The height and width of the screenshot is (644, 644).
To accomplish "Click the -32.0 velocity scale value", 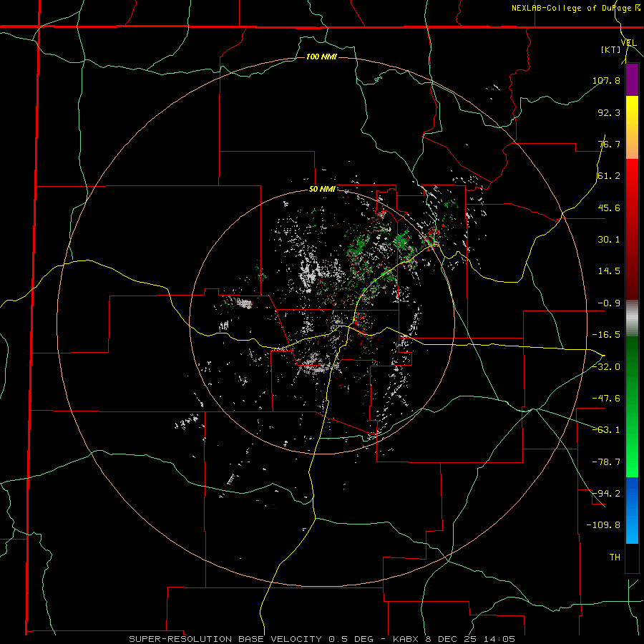I will pyautogui.click(x=606, y=367).
